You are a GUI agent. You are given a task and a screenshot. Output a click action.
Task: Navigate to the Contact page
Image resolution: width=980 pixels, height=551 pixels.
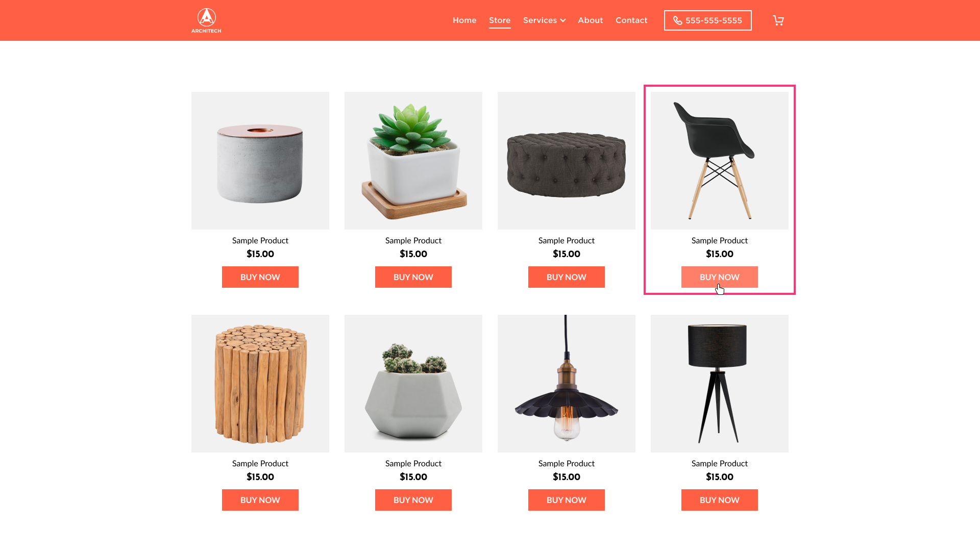631,20
